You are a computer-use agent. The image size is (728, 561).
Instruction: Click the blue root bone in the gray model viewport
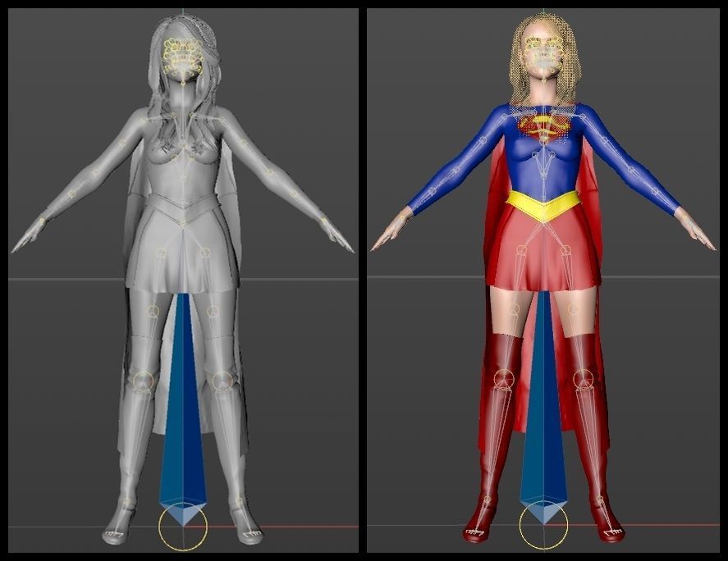click(x=182, y=408)
